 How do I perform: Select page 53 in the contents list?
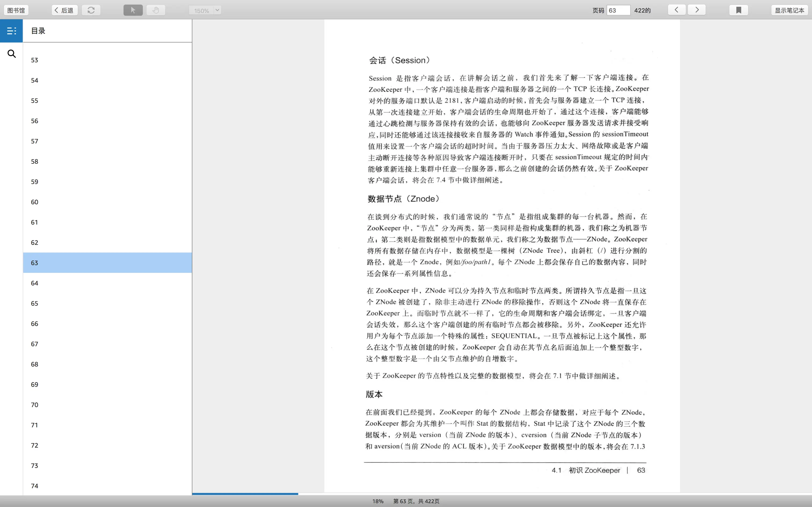click(107, 60)
